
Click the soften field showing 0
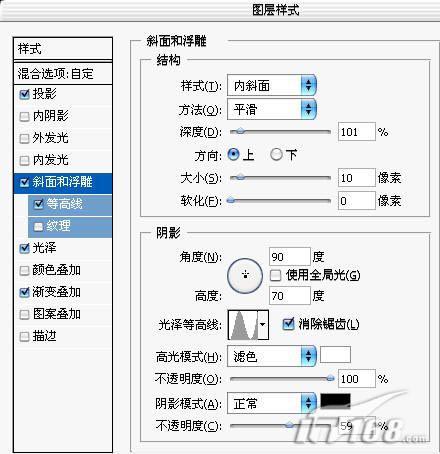coord(357,201)
